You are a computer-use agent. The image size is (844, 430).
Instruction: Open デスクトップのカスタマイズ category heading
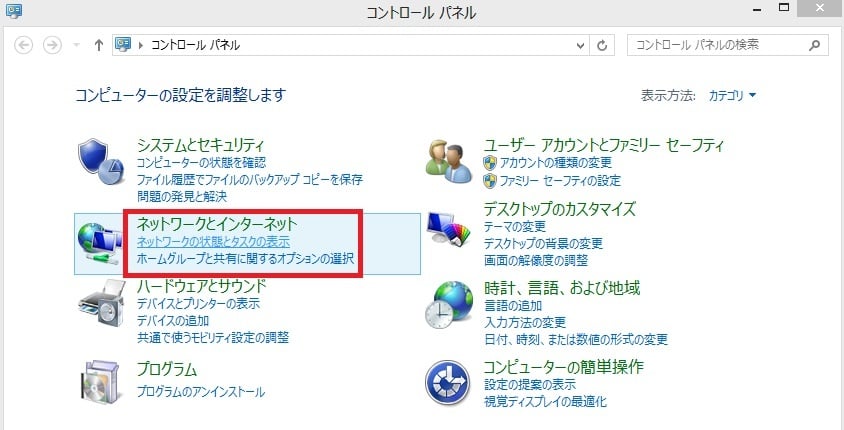pyautogui.click(x=560, y=209)
